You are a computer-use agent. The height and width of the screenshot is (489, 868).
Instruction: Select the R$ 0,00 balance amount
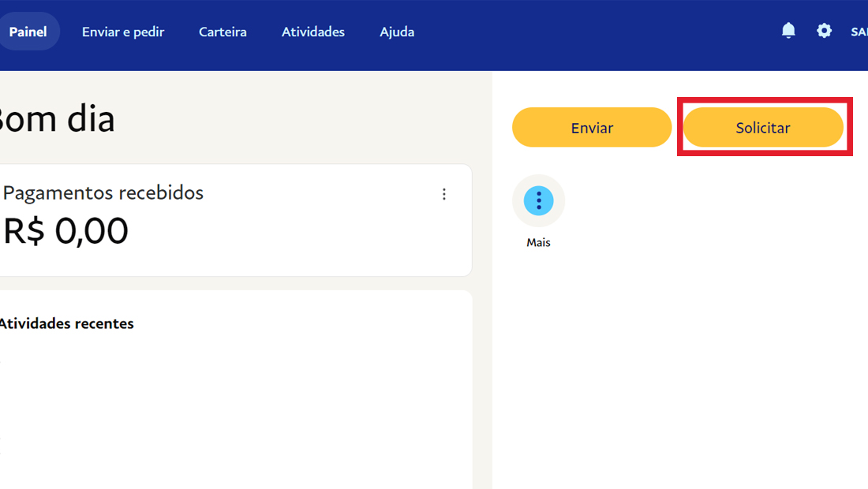point(65,230)
